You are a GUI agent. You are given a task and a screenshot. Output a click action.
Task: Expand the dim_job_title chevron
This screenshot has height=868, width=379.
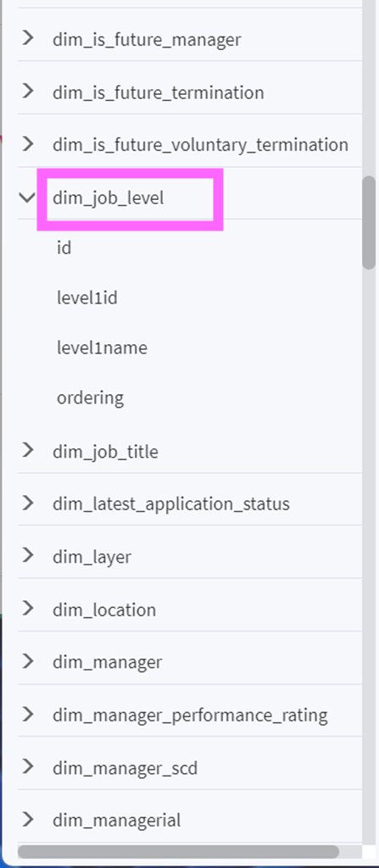coord(28,450)
